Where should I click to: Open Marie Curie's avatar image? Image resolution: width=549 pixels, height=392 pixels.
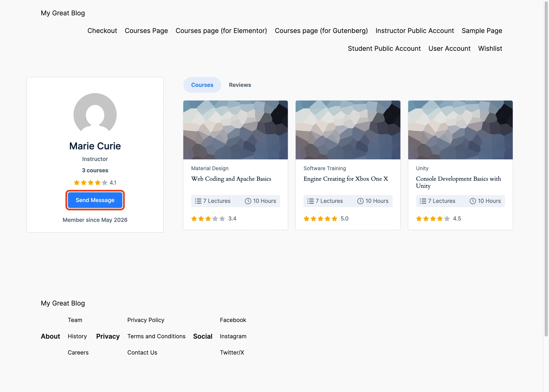(95, 114)
